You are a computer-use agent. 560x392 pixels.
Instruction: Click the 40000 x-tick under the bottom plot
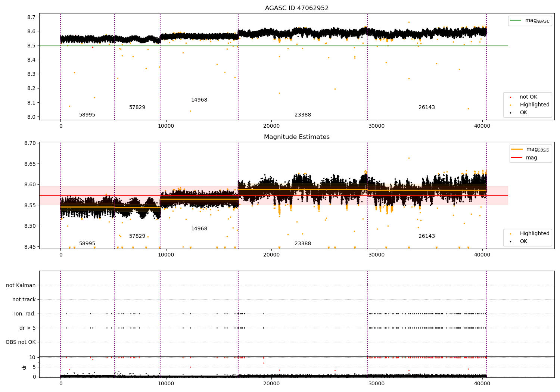pyautogui.click(x=482, y=383)
